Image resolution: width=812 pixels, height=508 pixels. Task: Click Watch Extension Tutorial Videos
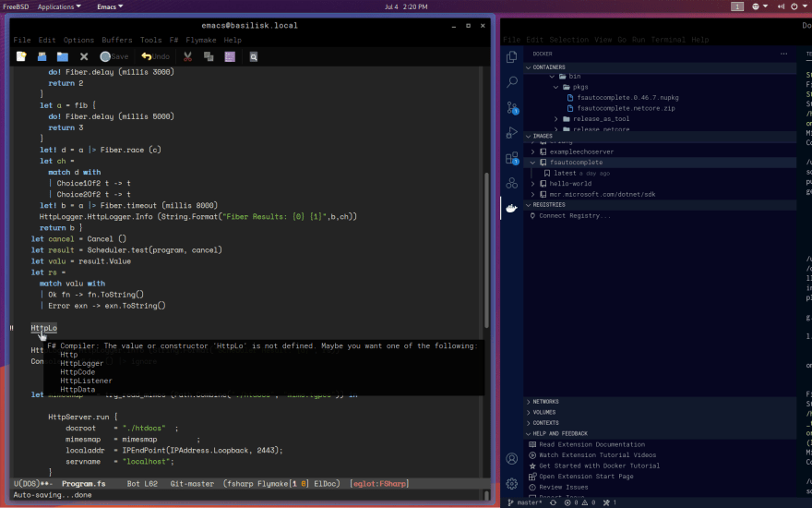point(598,455)
